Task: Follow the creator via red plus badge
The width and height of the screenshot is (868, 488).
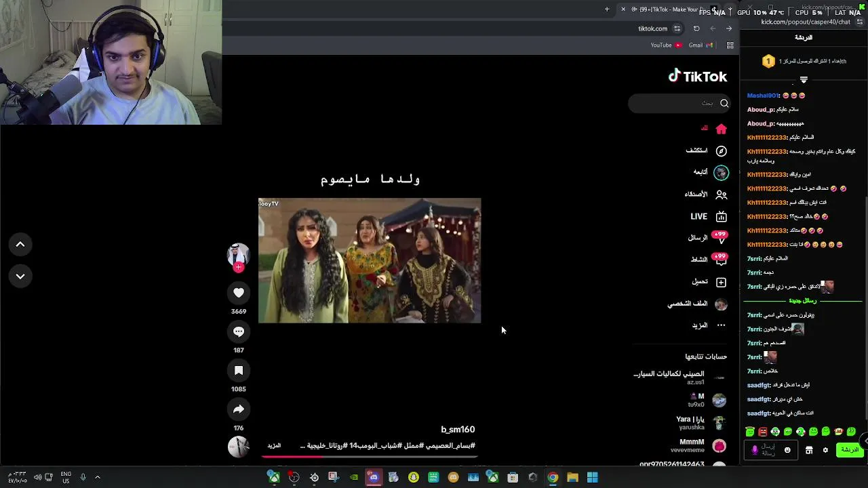Action: pos(238,267)
